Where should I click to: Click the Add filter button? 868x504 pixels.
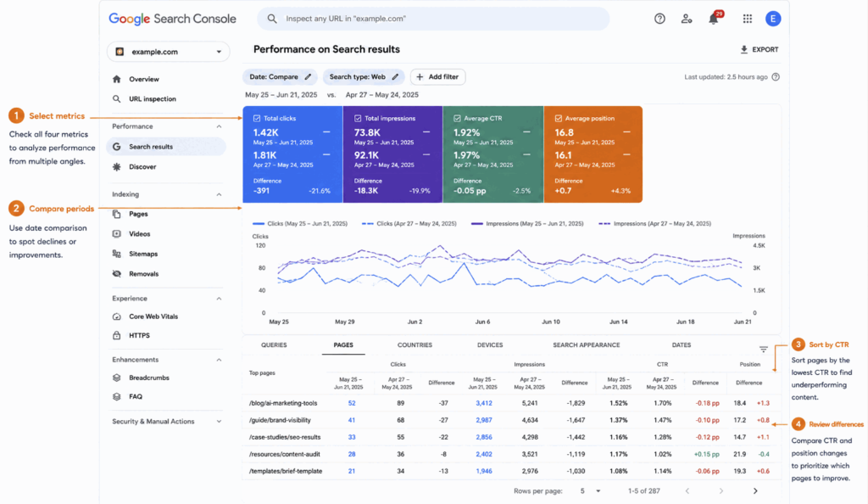[x=437, y=77]
